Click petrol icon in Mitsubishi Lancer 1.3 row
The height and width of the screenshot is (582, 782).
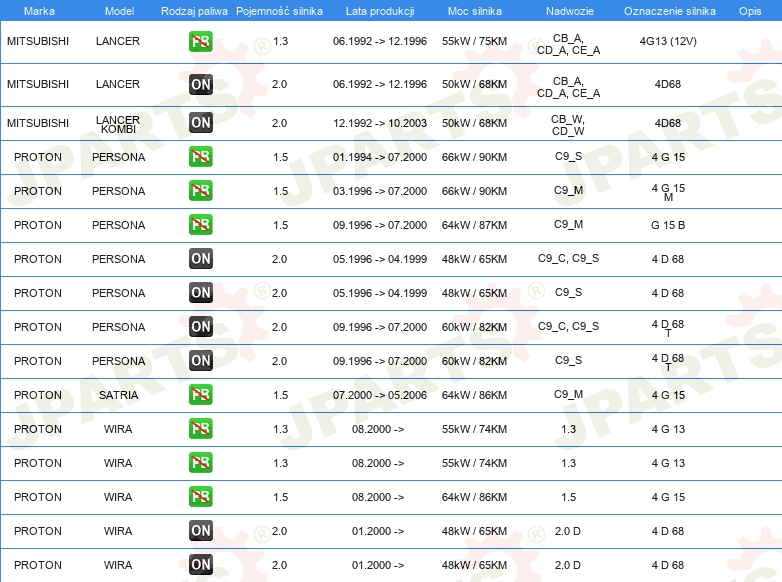[x=200, y=42]
